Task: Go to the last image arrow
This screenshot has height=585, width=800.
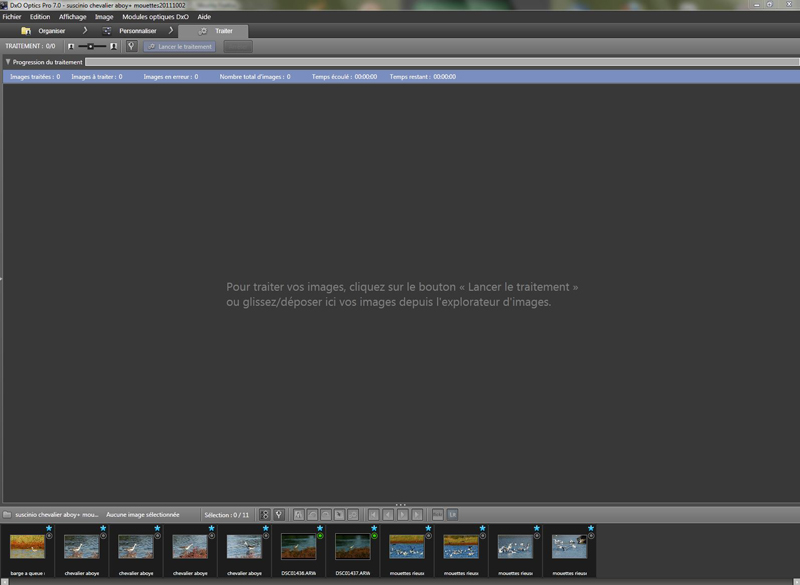Action: [417, 515]
